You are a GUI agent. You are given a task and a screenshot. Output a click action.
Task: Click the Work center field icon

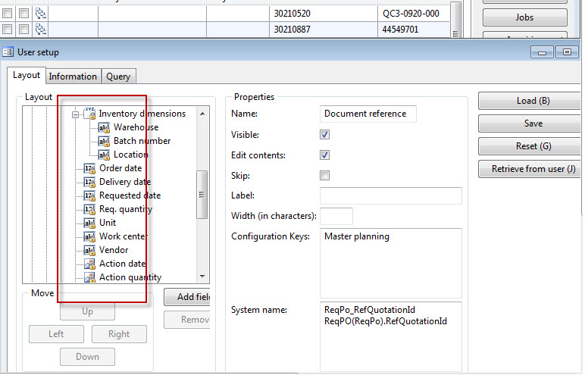point(89,236)
